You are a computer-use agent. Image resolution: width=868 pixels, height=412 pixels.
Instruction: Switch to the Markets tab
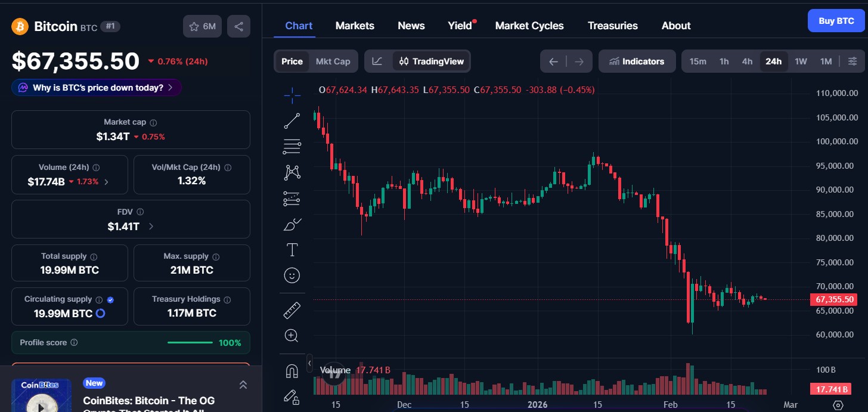pos(355,25)
